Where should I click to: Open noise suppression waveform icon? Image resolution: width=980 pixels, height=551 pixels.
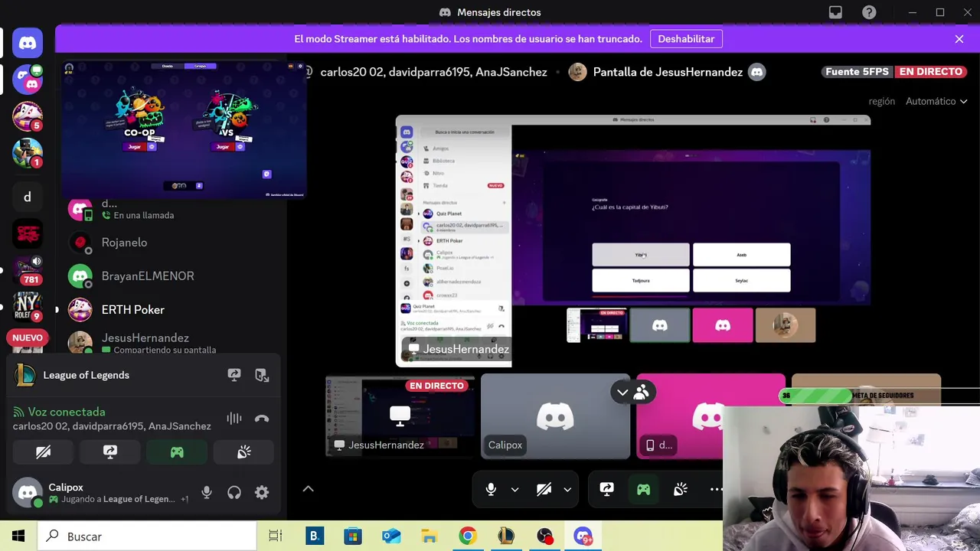click(x=234, y=419)
